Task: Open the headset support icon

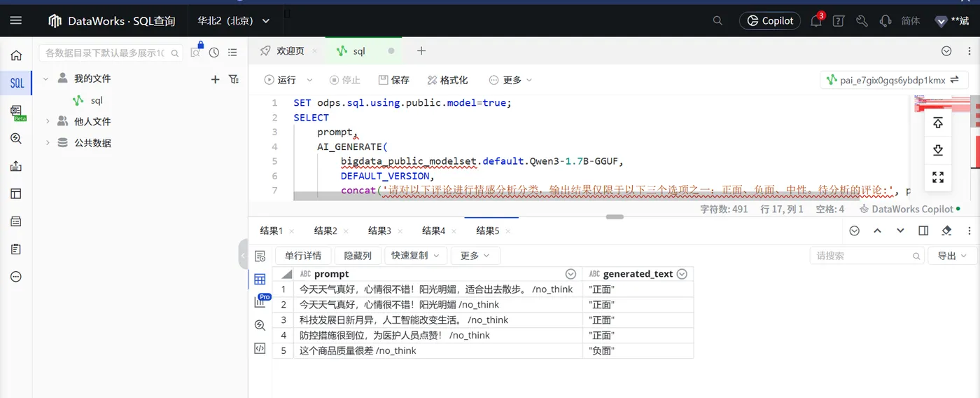Action: [x=885, y=21]
